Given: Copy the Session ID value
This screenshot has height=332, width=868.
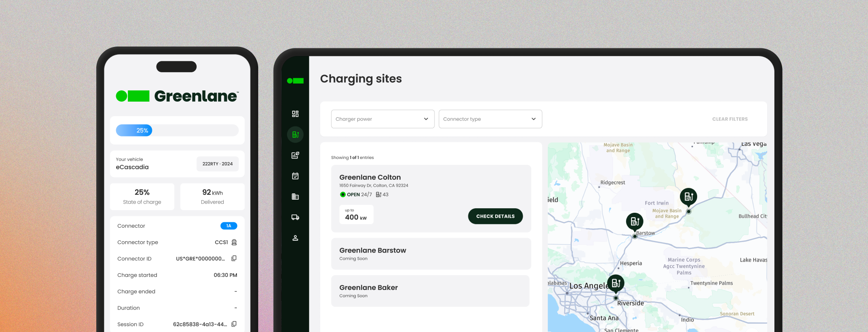Looking at the screenshot, I should pos(234,324).
